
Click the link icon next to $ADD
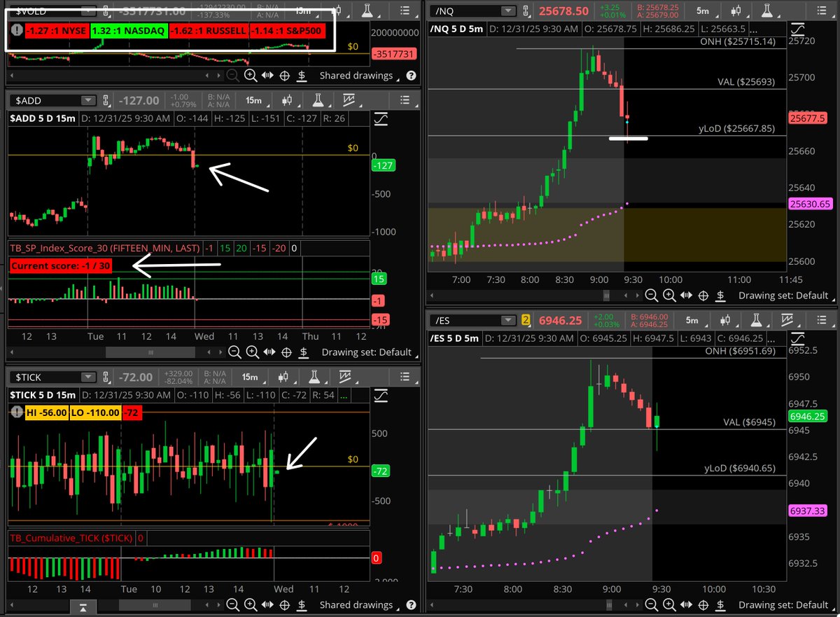coord(106,101)
